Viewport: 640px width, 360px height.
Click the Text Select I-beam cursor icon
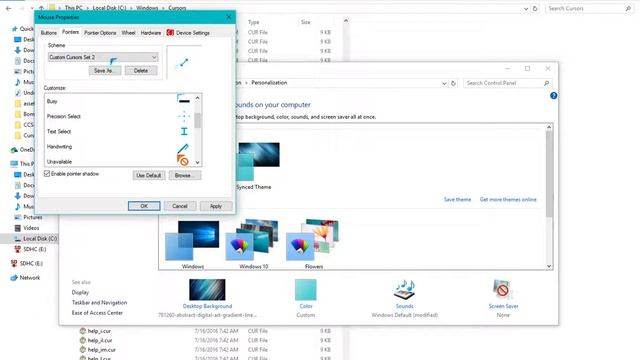click(184, 131)
